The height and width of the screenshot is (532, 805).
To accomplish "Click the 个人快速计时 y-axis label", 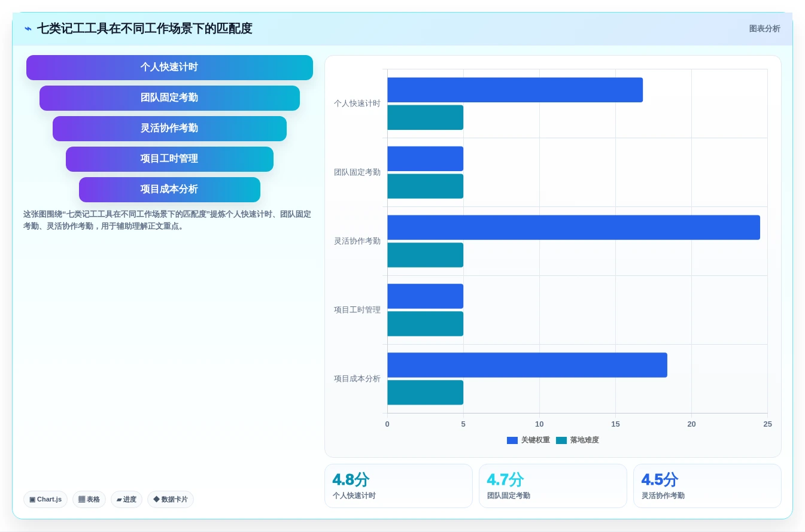I will click(357, 104).
